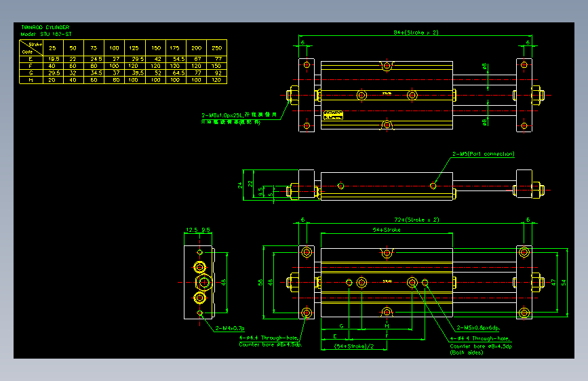
Task: Select the stroke 25 column header cell
Action: (x=53, y=48)
